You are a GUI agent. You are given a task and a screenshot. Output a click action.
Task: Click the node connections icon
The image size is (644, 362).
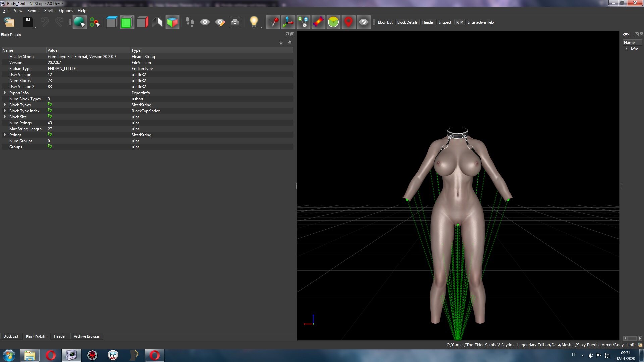pyautogui.click(x=303, y=22)
